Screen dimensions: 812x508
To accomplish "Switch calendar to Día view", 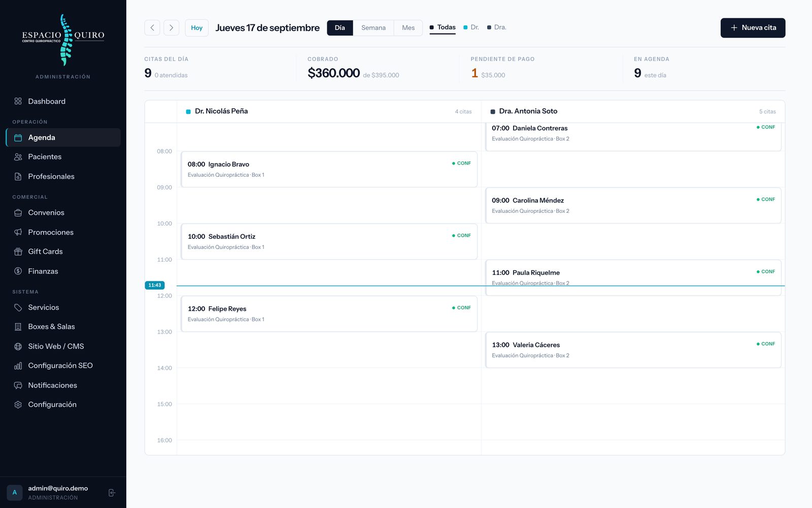I will point(340,27).
